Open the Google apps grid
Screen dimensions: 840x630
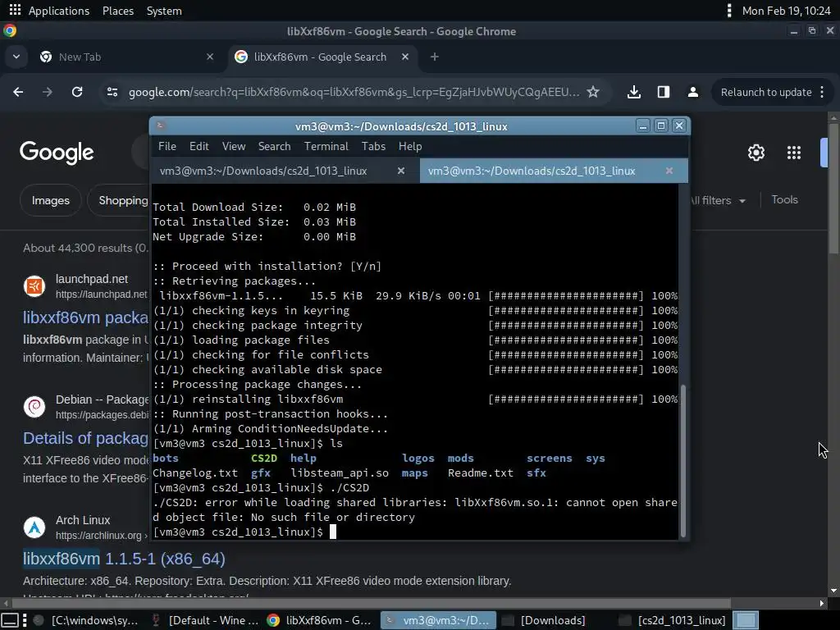coord(794,153)
